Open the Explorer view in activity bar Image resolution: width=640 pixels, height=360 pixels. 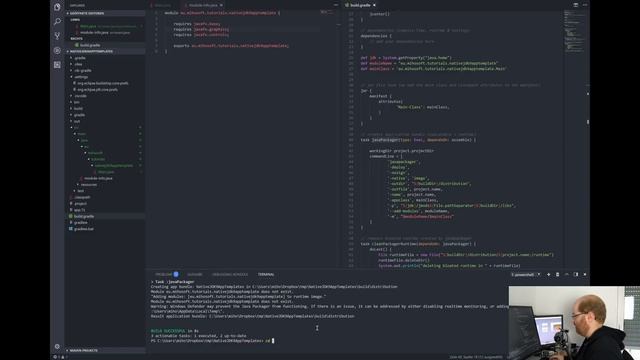57,7
